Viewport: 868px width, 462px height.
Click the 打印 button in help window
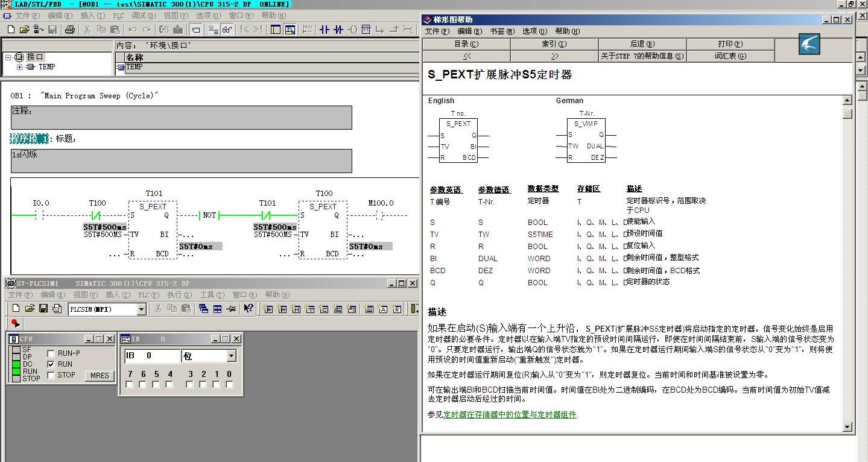click(730, 44)
